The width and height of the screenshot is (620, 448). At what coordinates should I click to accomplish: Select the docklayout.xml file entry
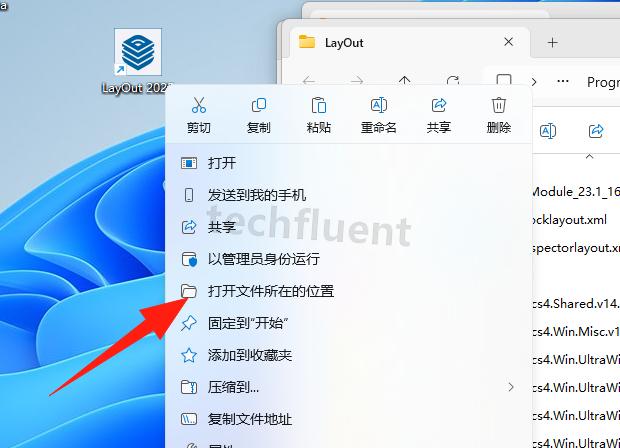click(x=570, y=219)
